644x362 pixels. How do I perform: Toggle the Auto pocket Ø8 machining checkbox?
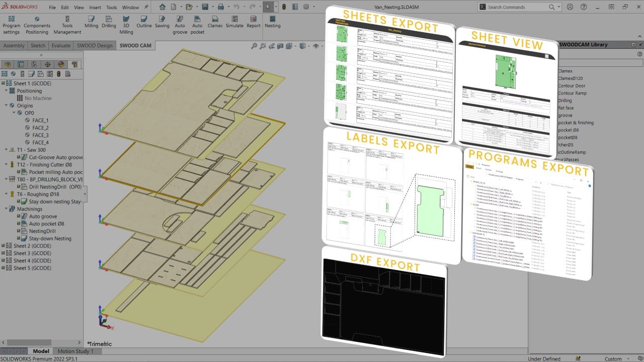(x=19, y=224)
